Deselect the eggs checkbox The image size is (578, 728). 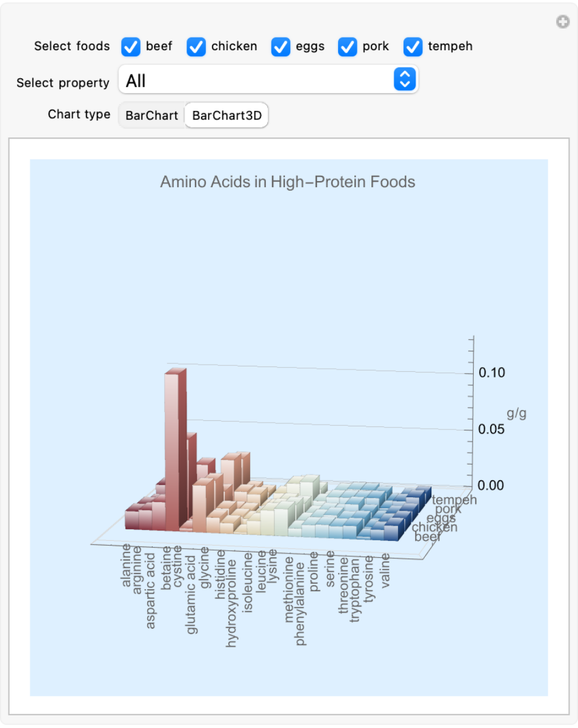pyautogui.click(x=280, y=47)
